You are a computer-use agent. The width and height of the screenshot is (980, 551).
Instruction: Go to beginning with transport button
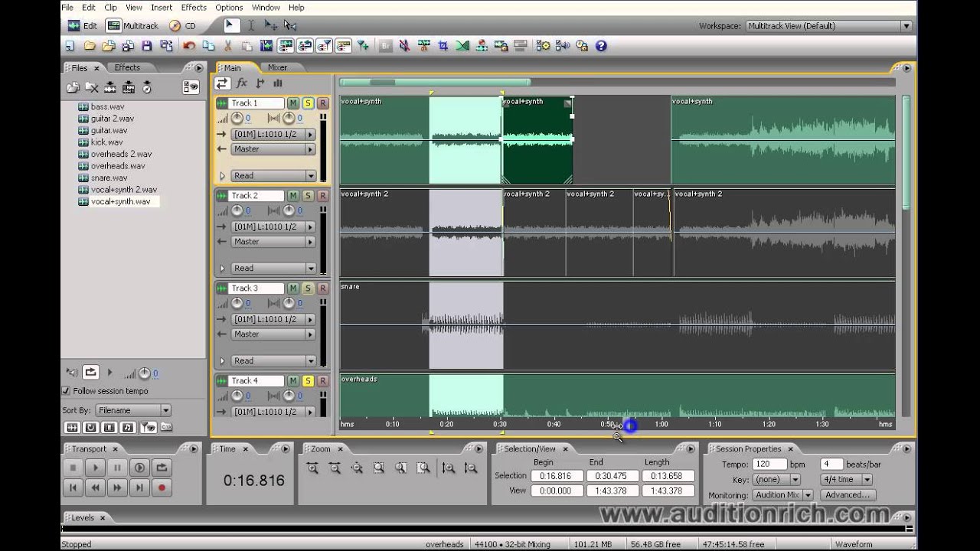[x=73, y=487]
